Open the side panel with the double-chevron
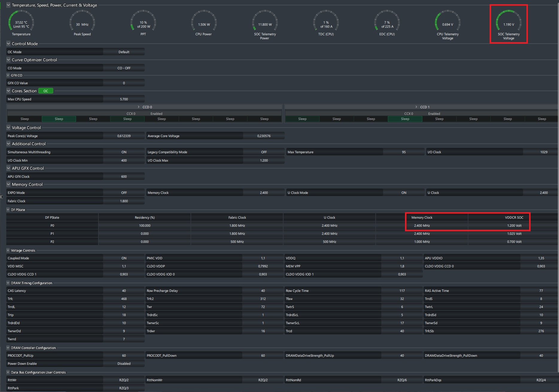 pos(1,197)
